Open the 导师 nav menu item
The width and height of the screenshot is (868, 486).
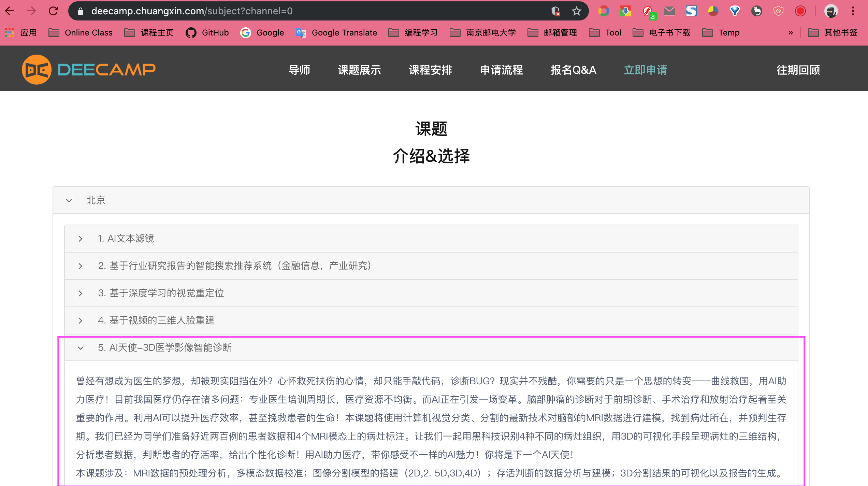pos(299,70)
